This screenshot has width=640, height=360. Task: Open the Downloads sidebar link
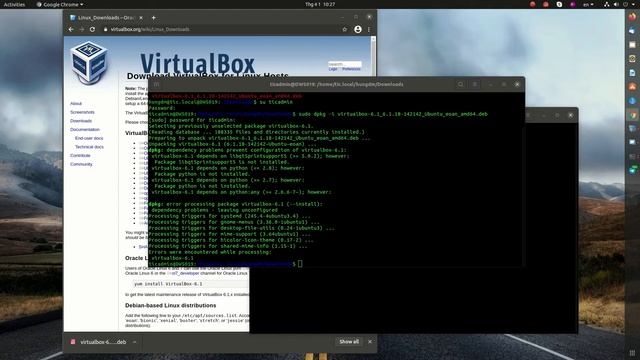click(81, 121)
